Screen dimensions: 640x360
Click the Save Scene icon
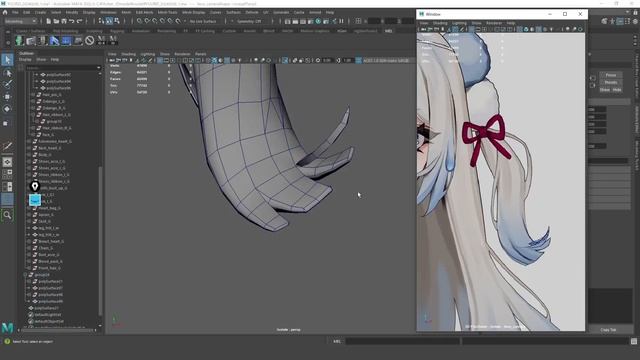point(64,21)
